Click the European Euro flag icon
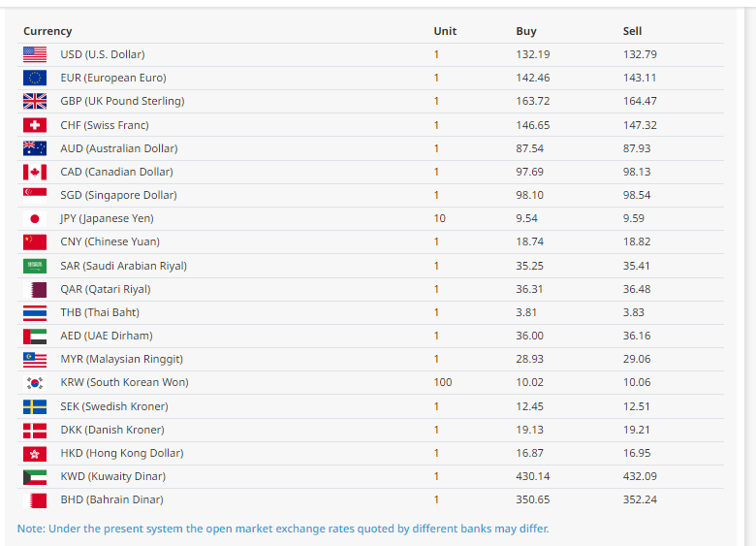This screenshot has height=546, width=756. point(35,78)
